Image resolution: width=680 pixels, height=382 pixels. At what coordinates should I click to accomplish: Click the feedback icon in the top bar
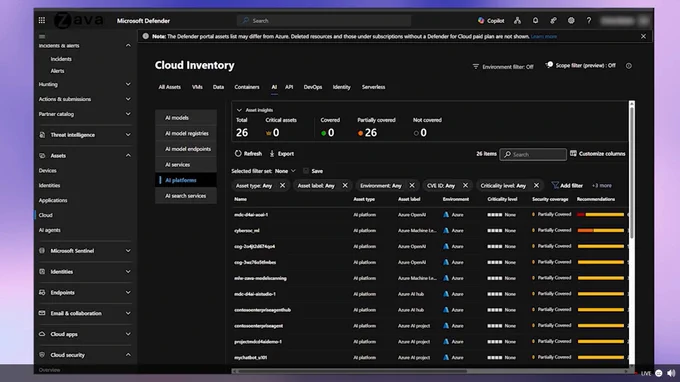[553, 20]
